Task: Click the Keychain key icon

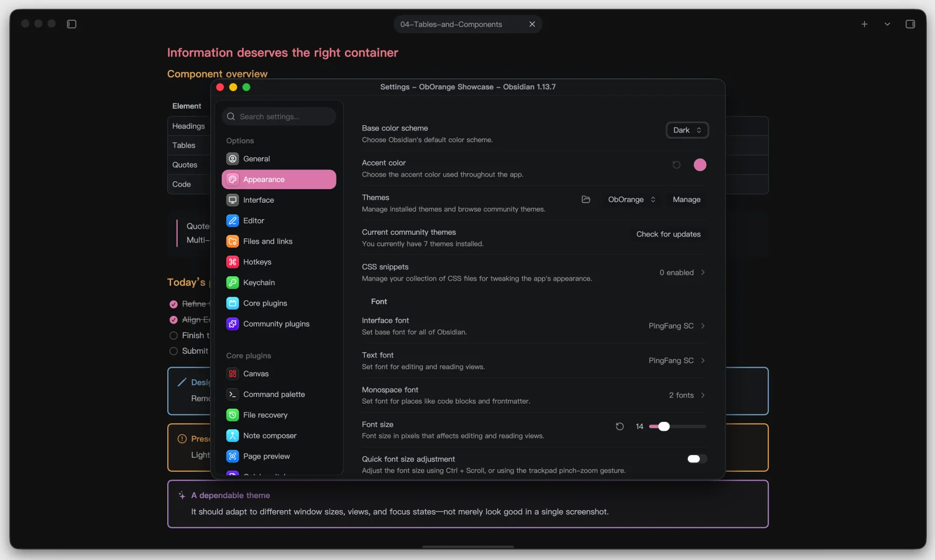Action: (x=233, y=283)
